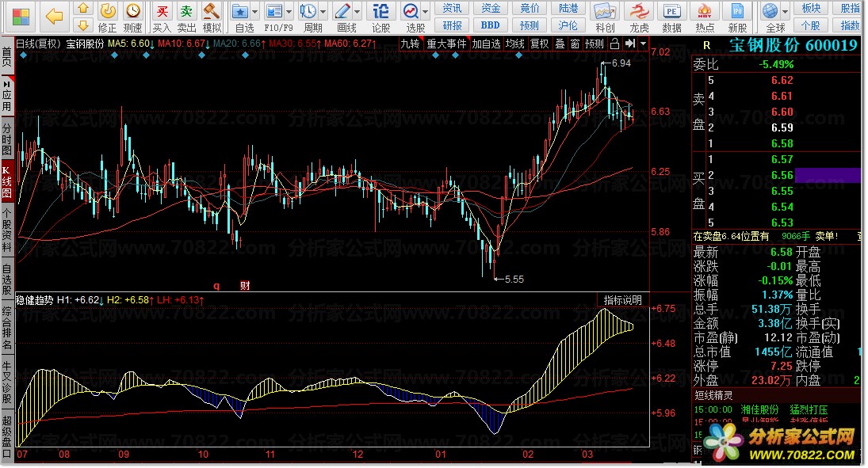Click the BBD toolbar button
The height and width of the screenshot is (468, 868).
point(491,25)
